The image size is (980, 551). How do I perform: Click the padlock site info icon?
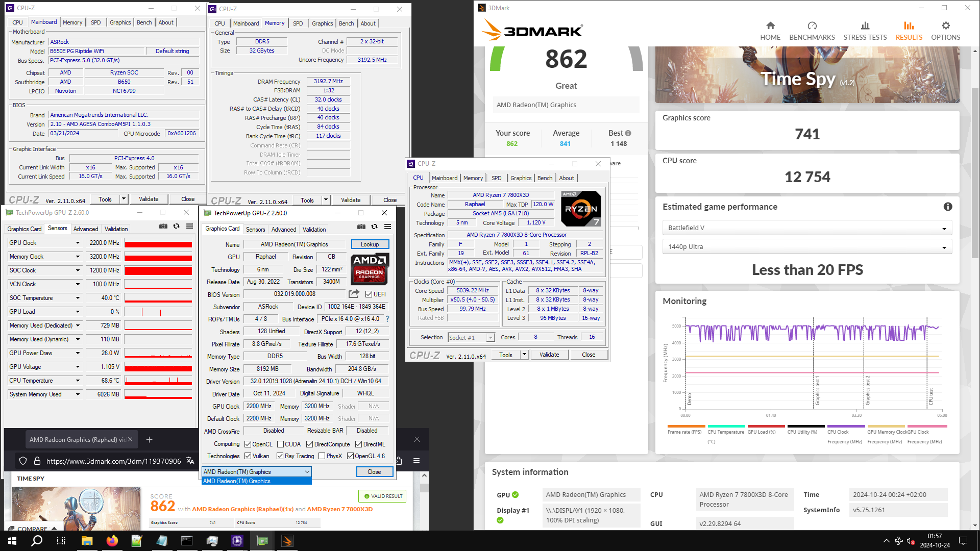point(37,461)
